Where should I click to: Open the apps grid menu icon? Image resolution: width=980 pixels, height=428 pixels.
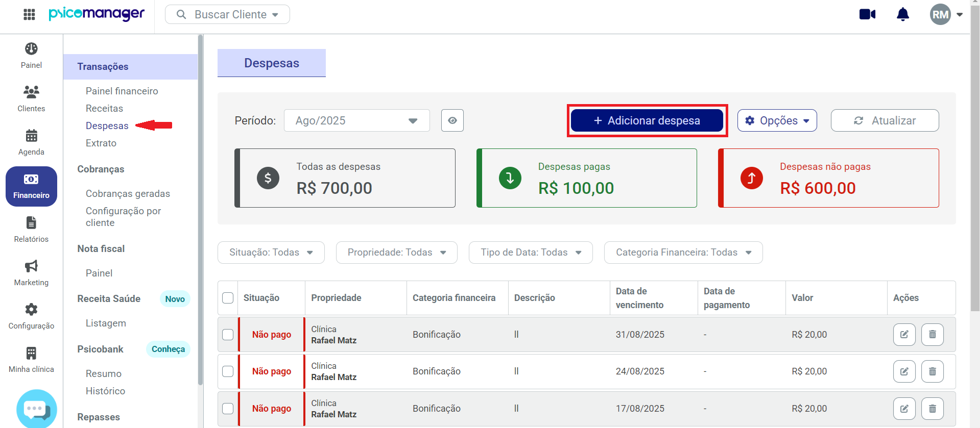click(29, 14)
